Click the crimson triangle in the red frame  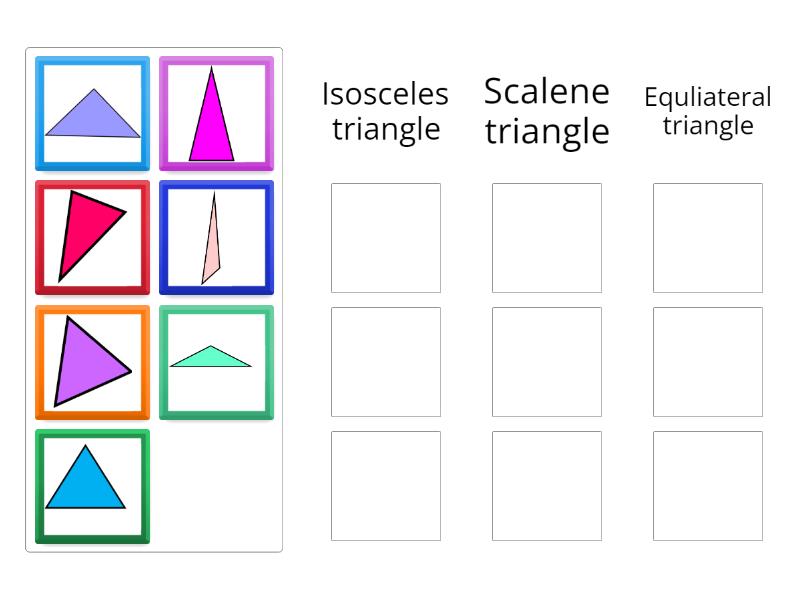click(92, 238)
